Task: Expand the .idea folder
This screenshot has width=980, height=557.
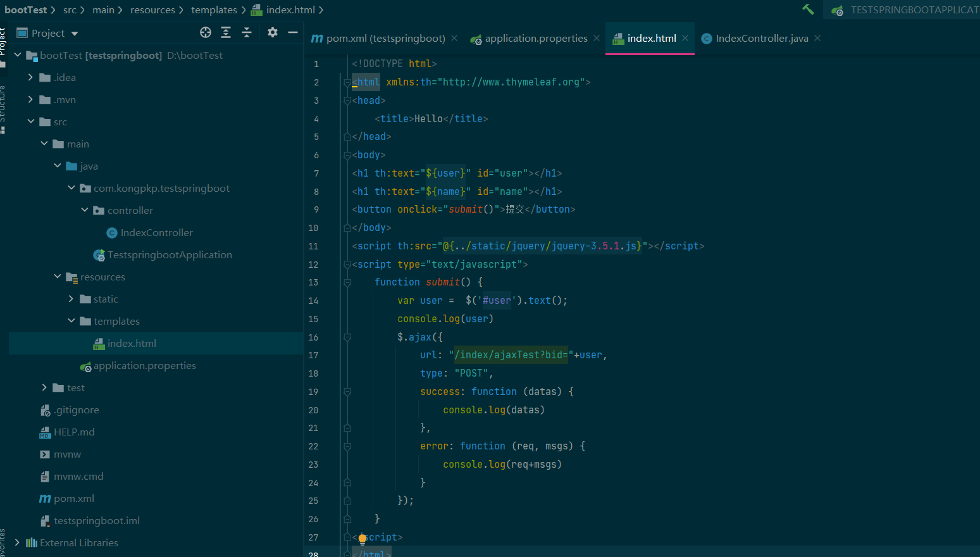Action: [x=30, y=77]
